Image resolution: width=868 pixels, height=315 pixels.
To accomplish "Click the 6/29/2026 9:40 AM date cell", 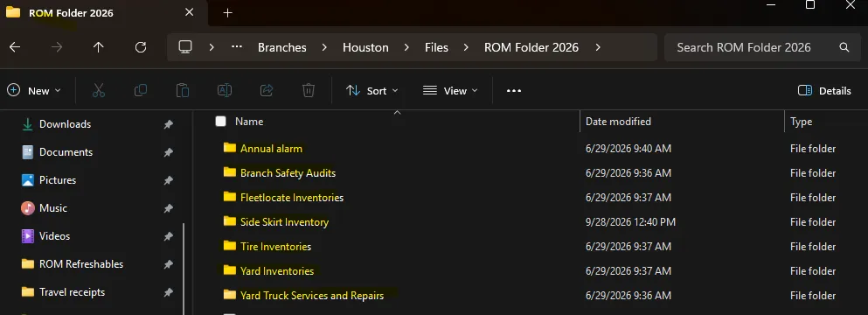I will click(x=628, y=149).
